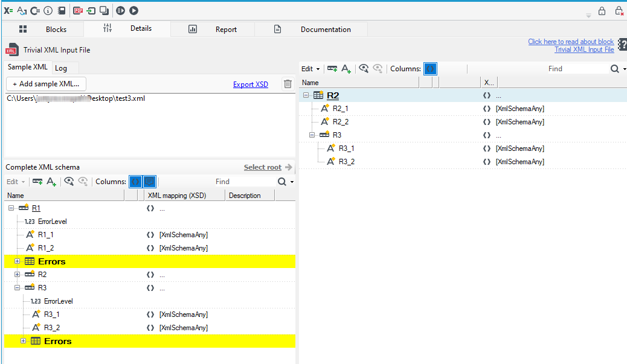Click the PDF export icon
Image resolution: width=627 pixels, height=364 pixels.
pos(78,11)
